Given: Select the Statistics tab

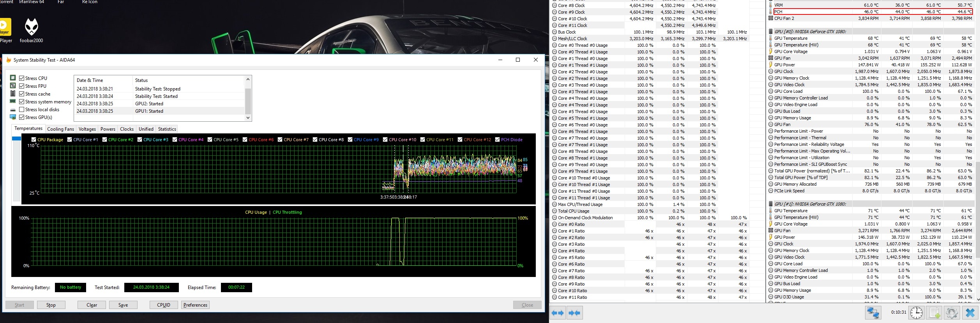Looking at the screenshot, I should click(167, 129).
